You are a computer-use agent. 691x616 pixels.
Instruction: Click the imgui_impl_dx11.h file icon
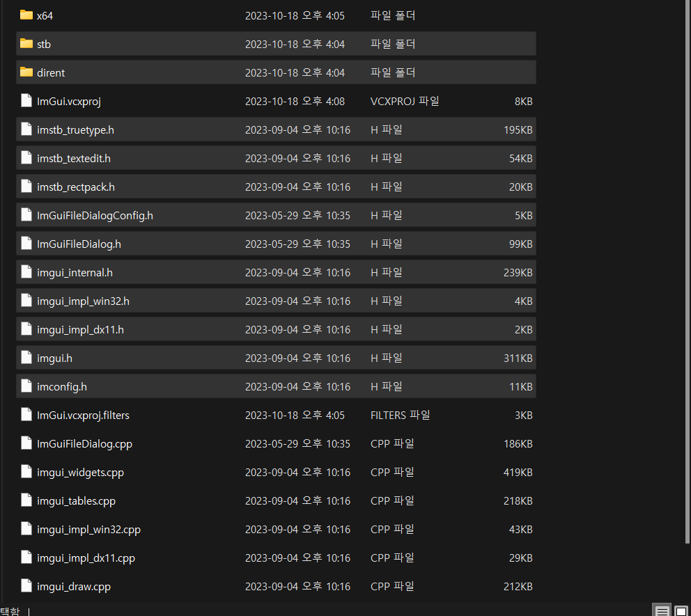26,329
